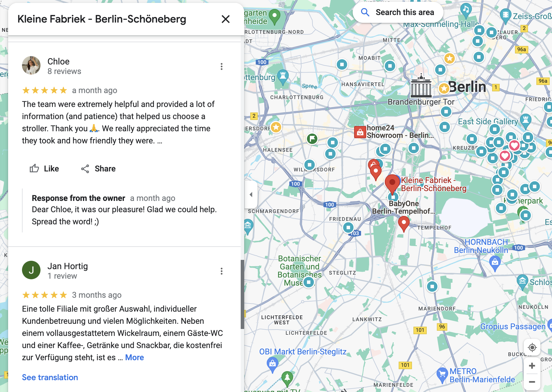552x392 pixels.
Task: Open more options for Chloe's review
Action: click(222, 66)
